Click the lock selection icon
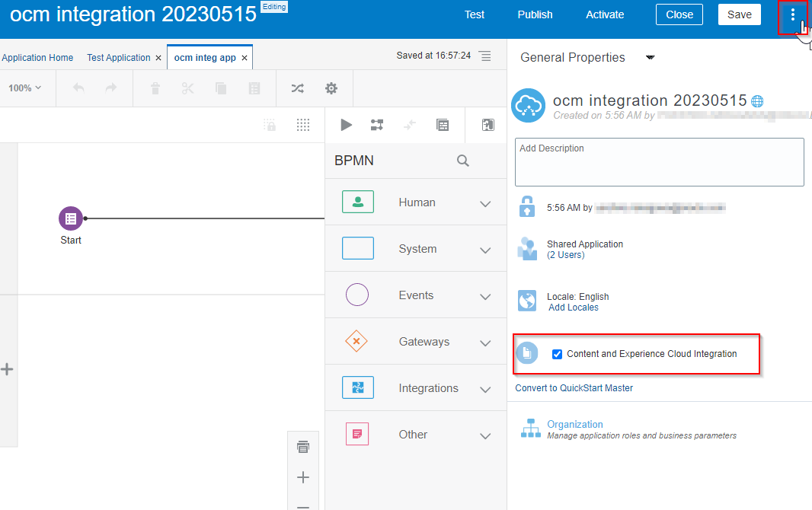The width and height of the screenshot is (812, 510). 270,125
